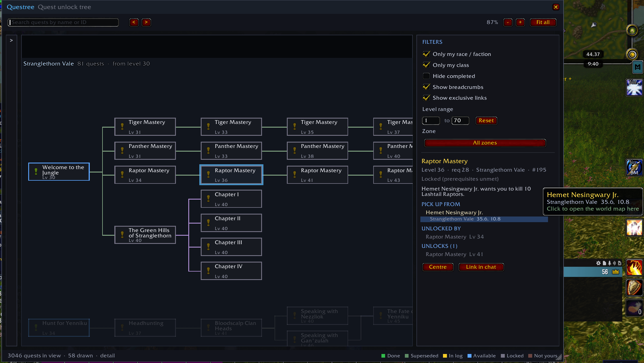Click the back history arrow button
644x363 pixels.
click(x=134, y=22)
